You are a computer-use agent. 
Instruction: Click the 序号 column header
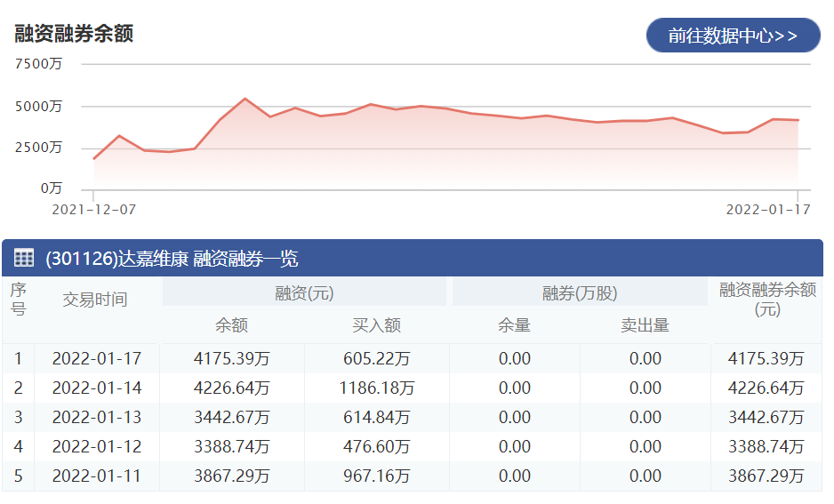tap(18, 300)
